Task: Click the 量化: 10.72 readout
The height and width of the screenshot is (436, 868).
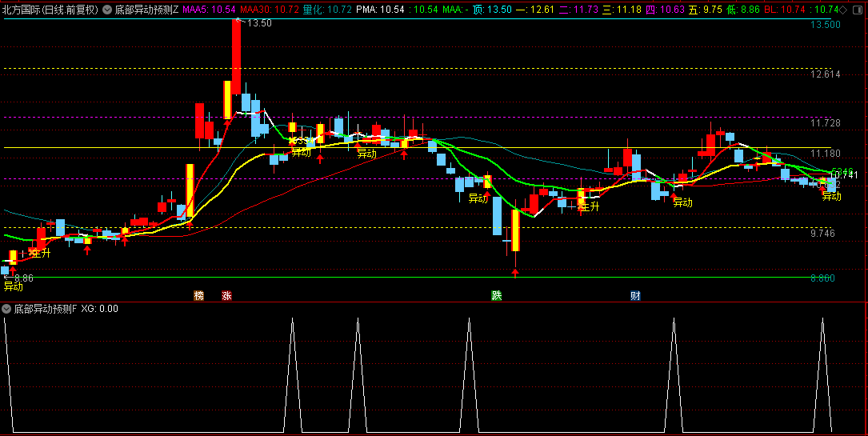Action: tap(328, 10)
